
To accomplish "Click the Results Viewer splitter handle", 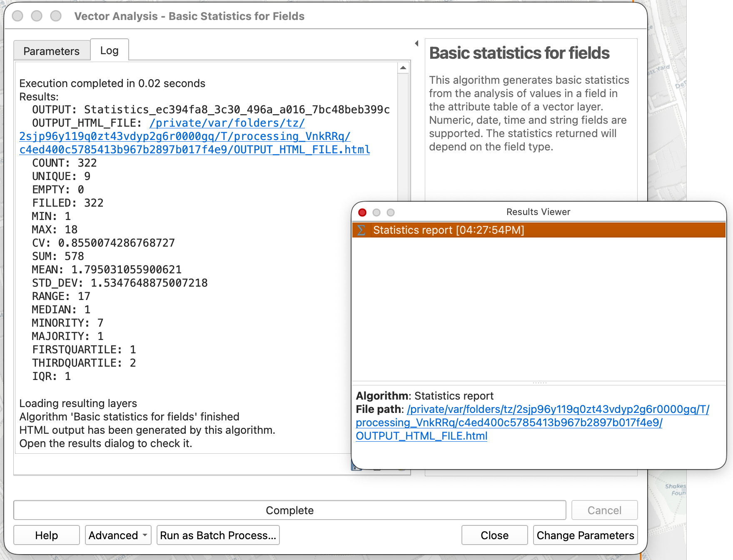I will coord(539,382).
